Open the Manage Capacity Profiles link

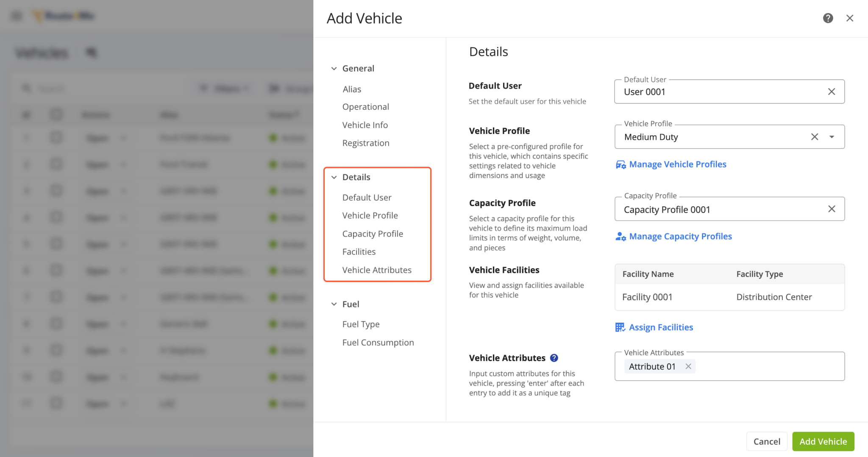click(x=680, y=237)
